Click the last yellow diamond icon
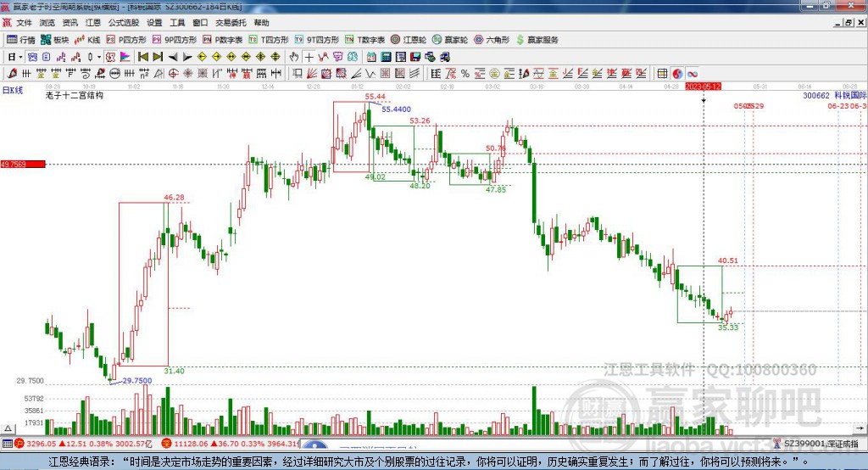Viewport: 868px width, 470px height. point(275,57)
